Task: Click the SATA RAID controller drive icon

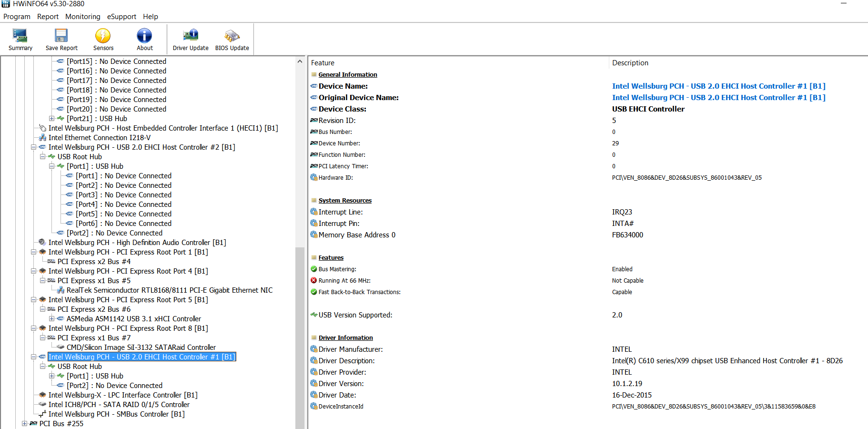Action: point(42,405)
